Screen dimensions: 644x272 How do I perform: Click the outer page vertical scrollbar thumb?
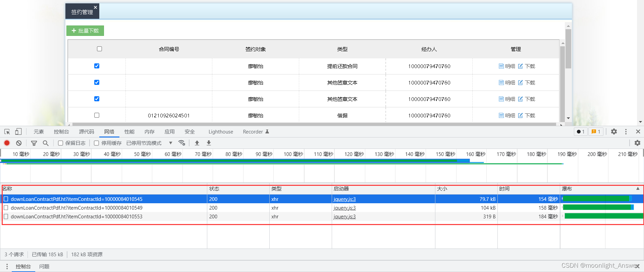[x=568, y=49]
